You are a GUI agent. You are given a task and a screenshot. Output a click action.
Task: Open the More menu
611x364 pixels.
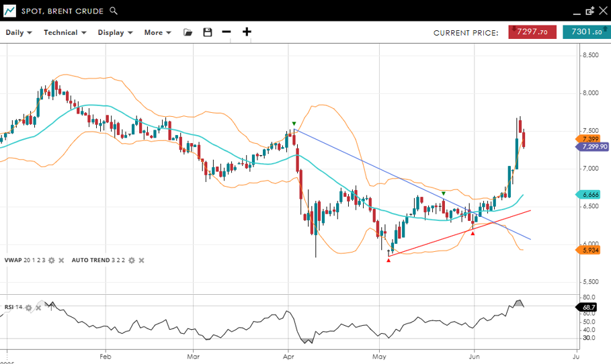pyautogui.click(x=157, y=32)
